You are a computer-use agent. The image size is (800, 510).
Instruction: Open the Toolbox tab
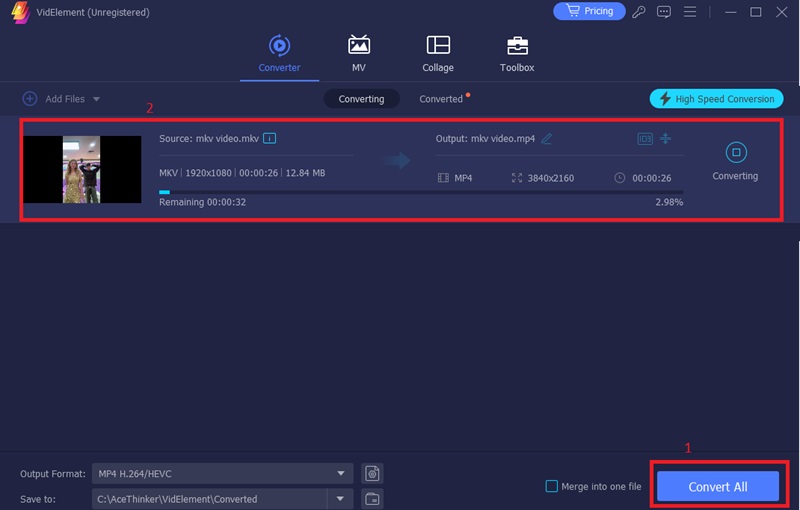517,54
